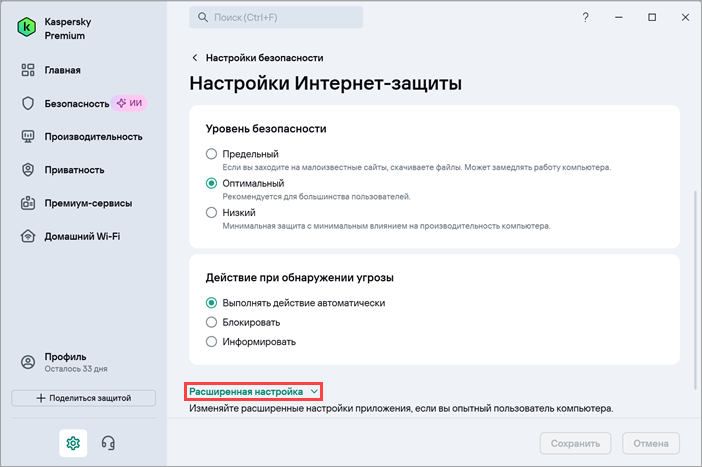
Task: Click the Действие при обнаружении угрозы heading
Action: coord(300,278)
